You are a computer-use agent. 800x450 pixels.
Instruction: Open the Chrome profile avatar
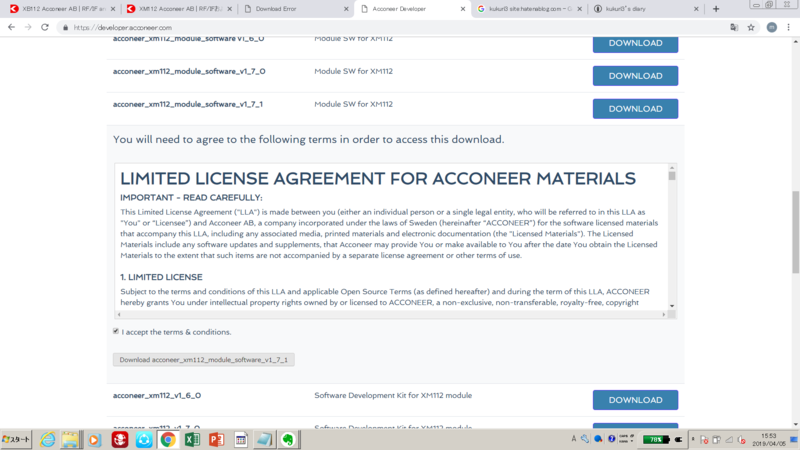(x=771, y=28)
